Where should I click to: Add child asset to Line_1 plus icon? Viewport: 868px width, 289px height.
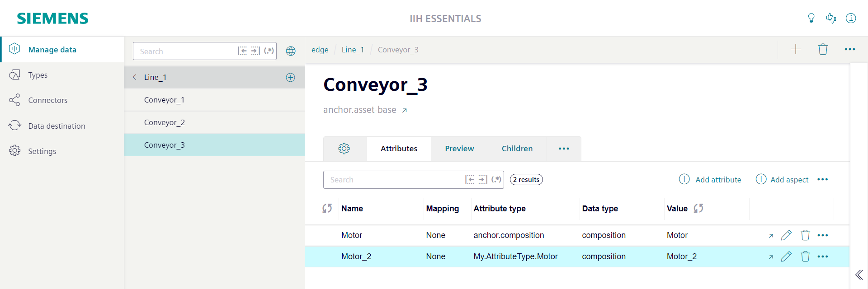click(290, 77)
